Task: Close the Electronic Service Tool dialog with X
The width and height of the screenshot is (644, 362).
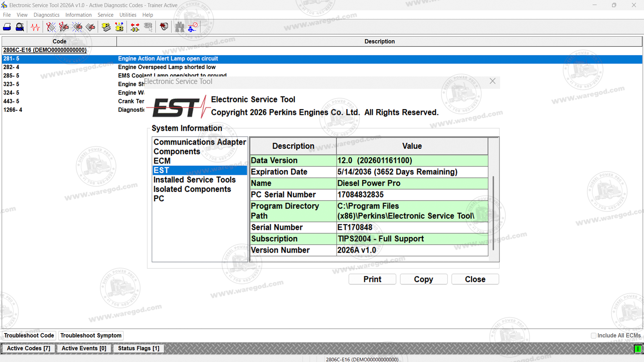Action: 492,81
